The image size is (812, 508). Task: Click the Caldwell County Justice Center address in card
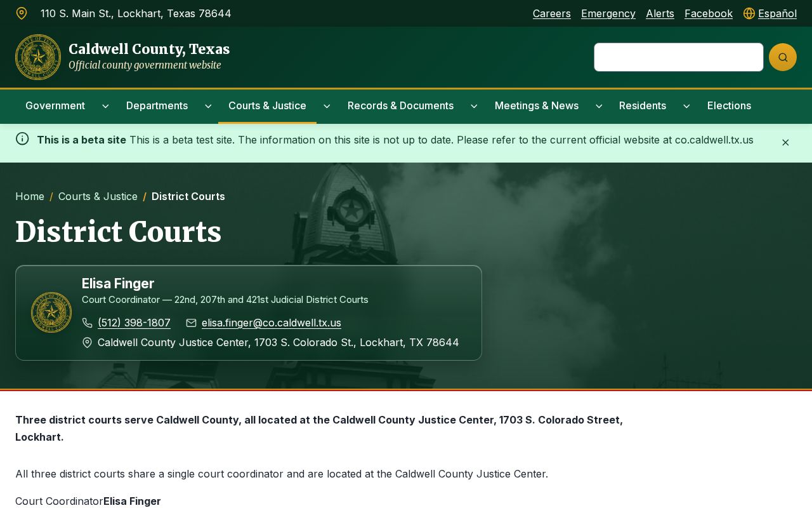278,342
